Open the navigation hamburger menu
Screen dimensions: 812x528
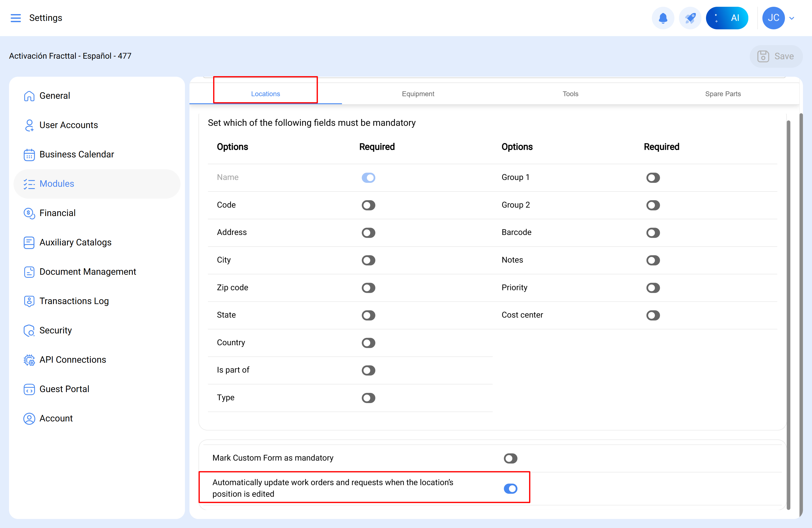(15, 18)
